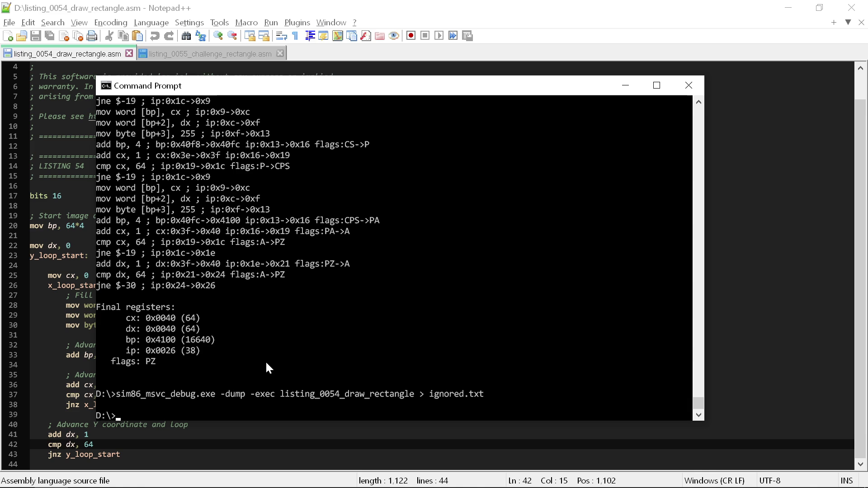Open the document list dropdown arrow
The width and height of the screenshot is (868, 488).
848,22
